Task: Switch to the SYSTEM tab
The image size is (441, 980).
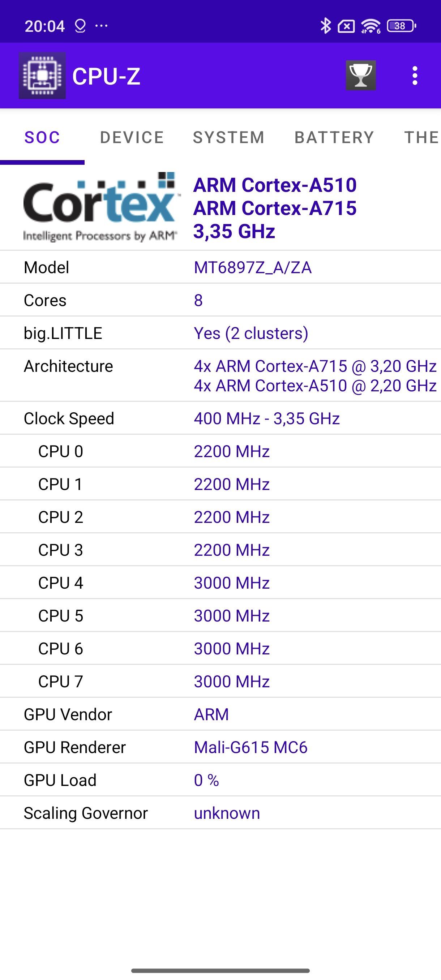Action: [229, 137]
